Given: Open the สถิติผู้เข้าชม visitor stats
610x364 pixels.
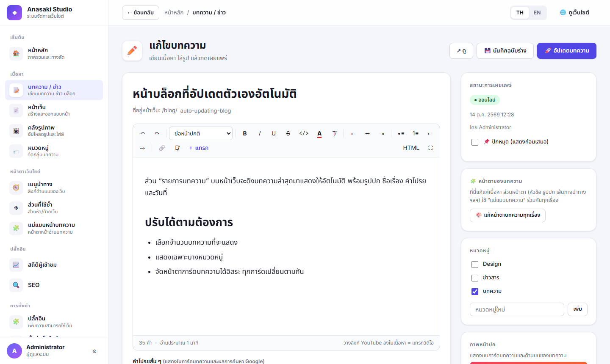Looking at the screenshot, I should pos(54,265).
